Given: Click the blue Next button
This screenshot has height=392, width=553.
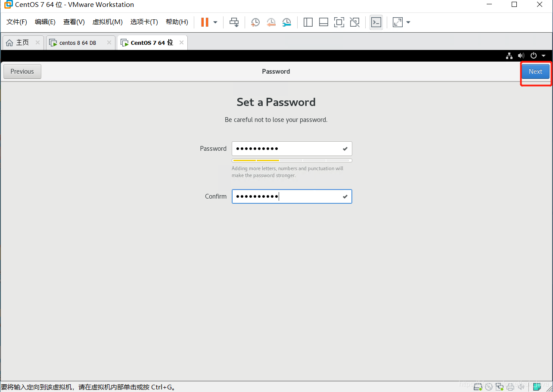Looking at the screenshot, I should [536, 72].
